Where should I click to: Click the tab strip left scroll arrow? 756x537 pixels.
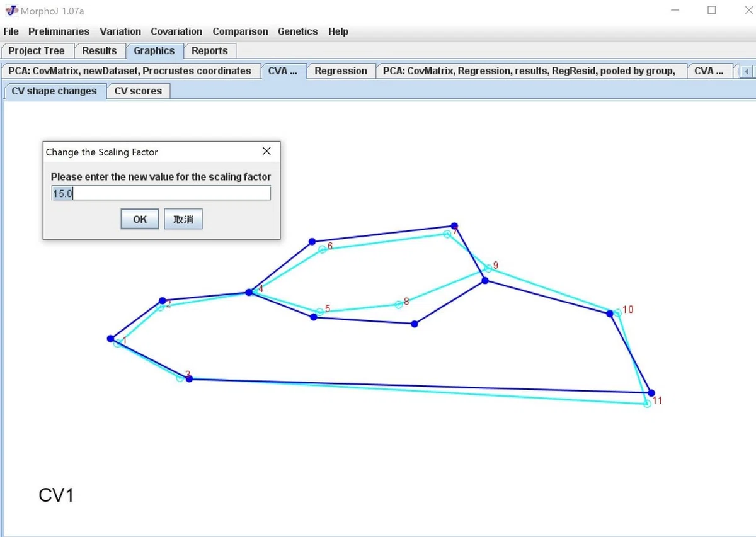tap(747, 71)
